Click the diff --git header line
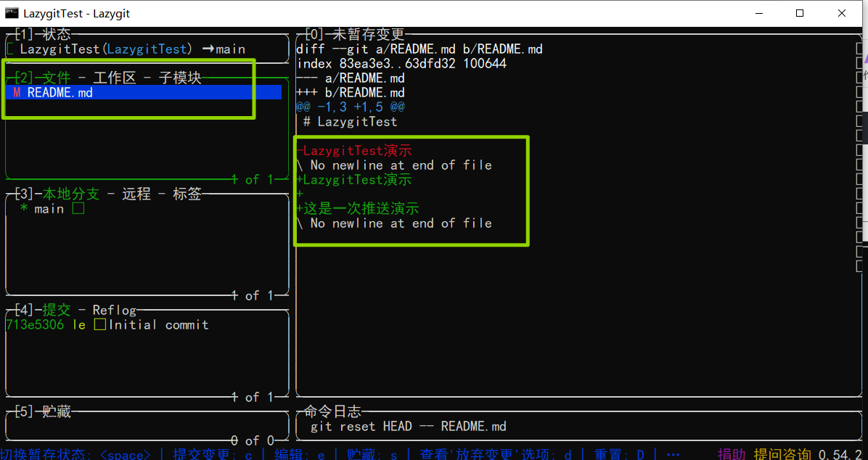This screenshot has height=460, width=868. pyautogui.click(x=419, y=49)
